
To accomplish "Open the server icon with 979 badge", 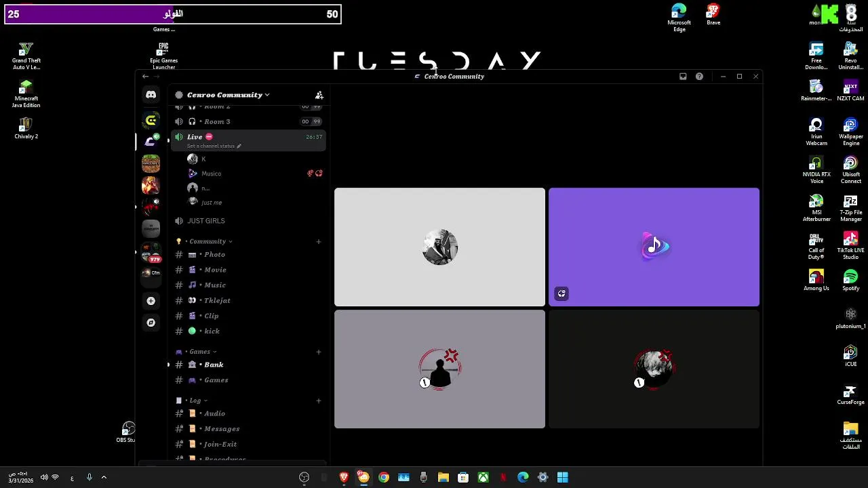I will point(151,252).
